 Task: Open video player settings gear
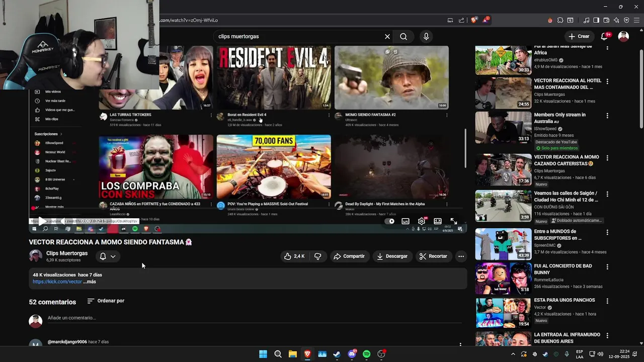pyautogui.click(x=422, y=221)
